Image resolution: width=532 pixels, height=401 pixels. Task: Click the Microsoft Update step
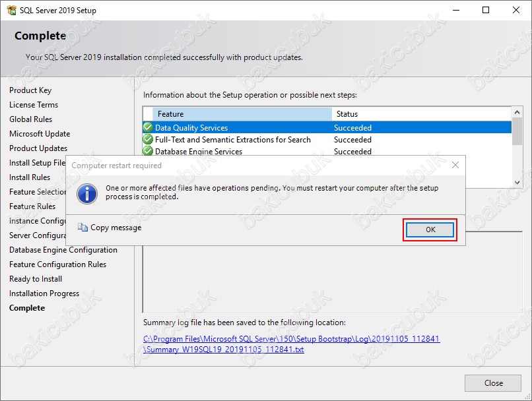click(x=40, y=134)
